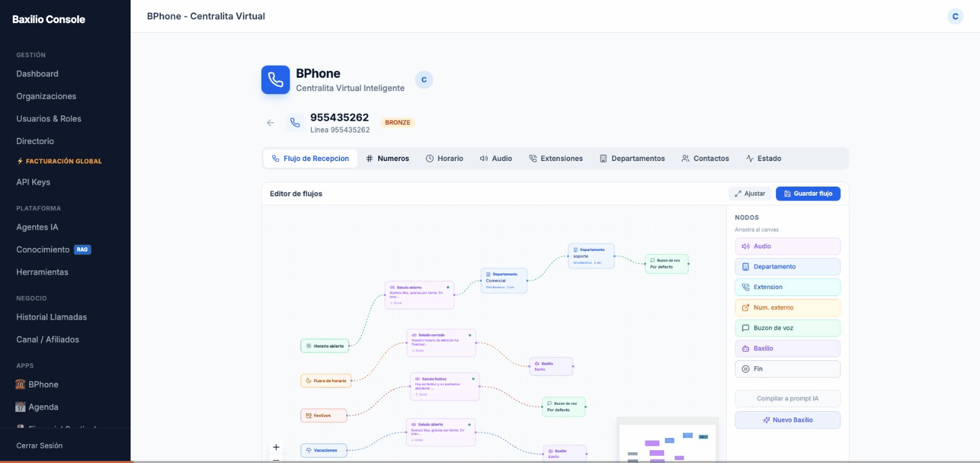This screenshot has width=980, height=463.
Task: Open the Departamentos tab
Action: pos(632,159)
